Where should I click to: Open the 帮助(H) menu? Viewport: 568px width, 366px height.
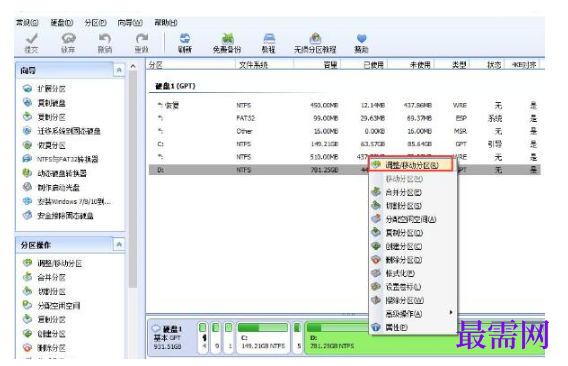coord(166,22)
